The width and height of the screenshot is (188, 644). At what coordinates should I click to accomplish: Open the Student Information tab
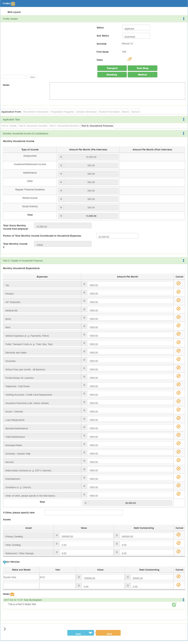pyautogui.click(x=109, y=112)
